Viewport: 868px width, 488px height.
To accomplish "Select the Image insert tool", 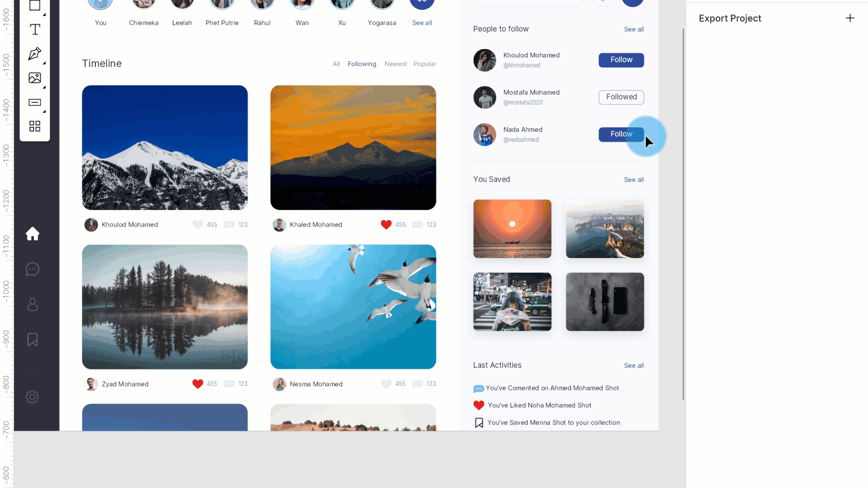I will point(34,78).
